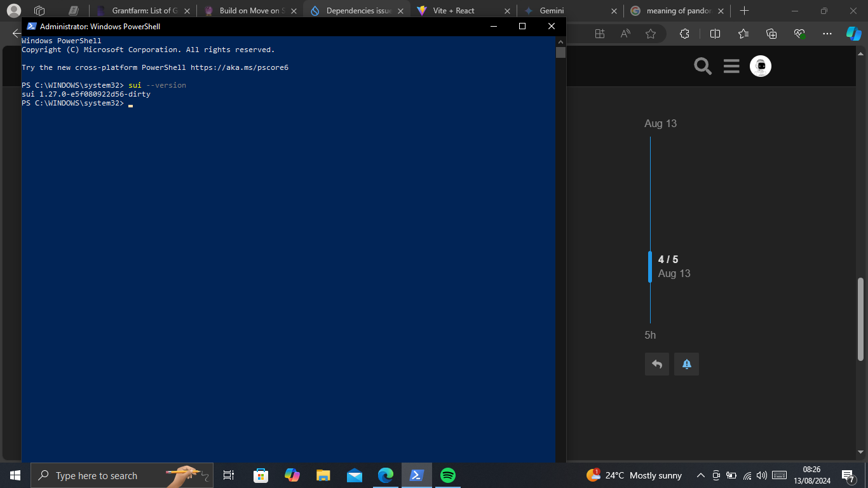
Task: Click the reply arrow button in the panel
Action: point(657,363)
